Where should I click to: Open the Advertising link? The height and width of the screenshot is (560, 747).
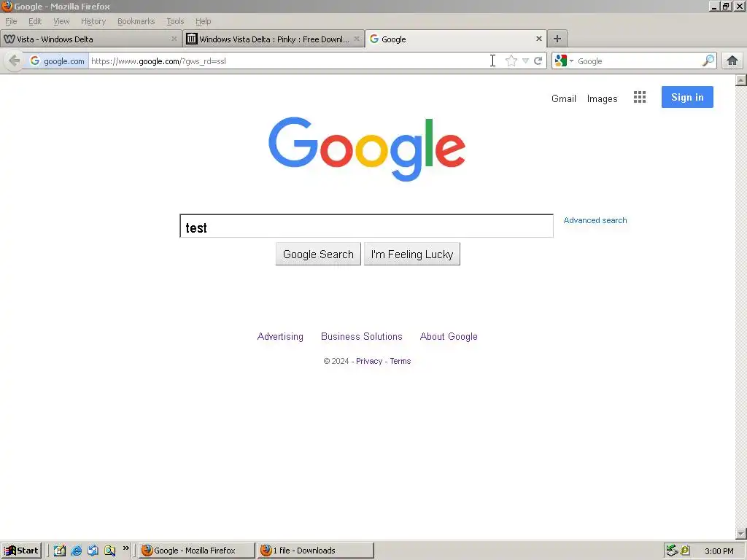(x=280, y=337)
